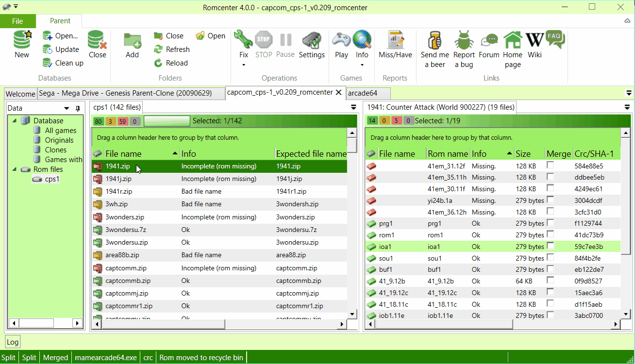Open the Log panel

(13, 342)
